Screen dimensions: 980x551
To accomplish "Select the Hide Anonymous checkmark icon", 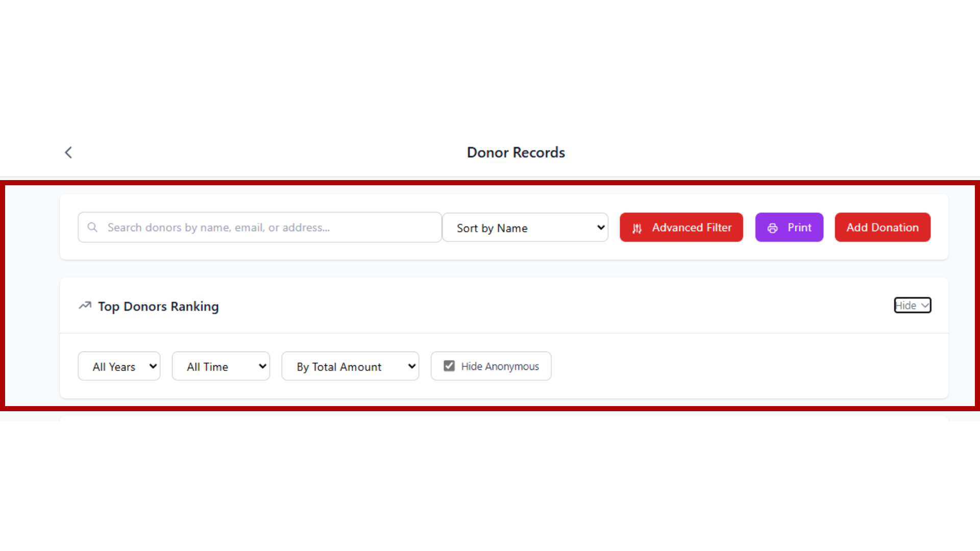I will pos(449,365).
